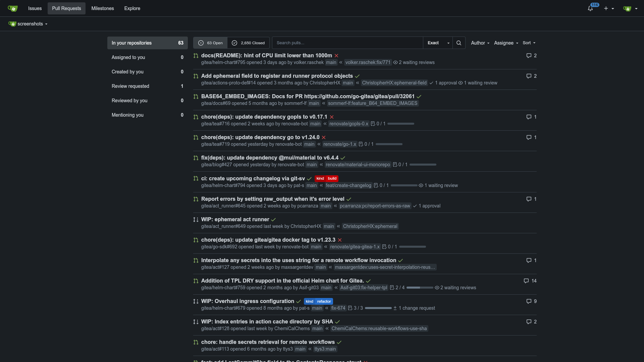Screen dimensions: 644x362
Task: Open the Explore navigation link
Action: (132, 8)
